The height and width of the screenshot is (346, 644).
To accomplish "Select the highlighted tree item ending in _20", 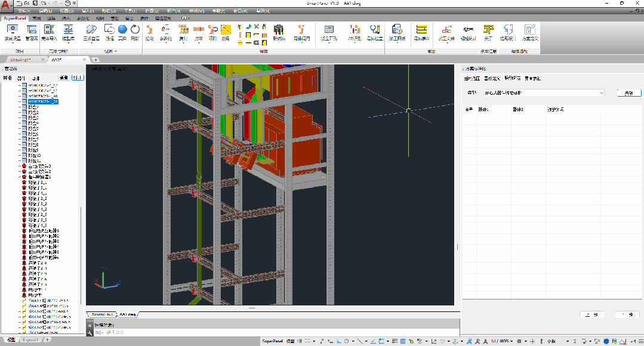I will (43, 101).
